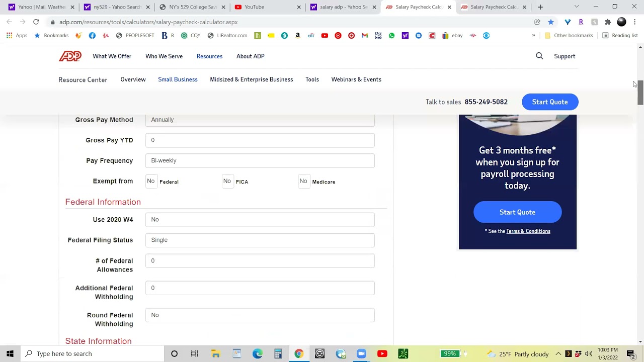Viewport: 644px width, 362px height.
Task: Open the Overview link
Action: click(x=133, y=79)
